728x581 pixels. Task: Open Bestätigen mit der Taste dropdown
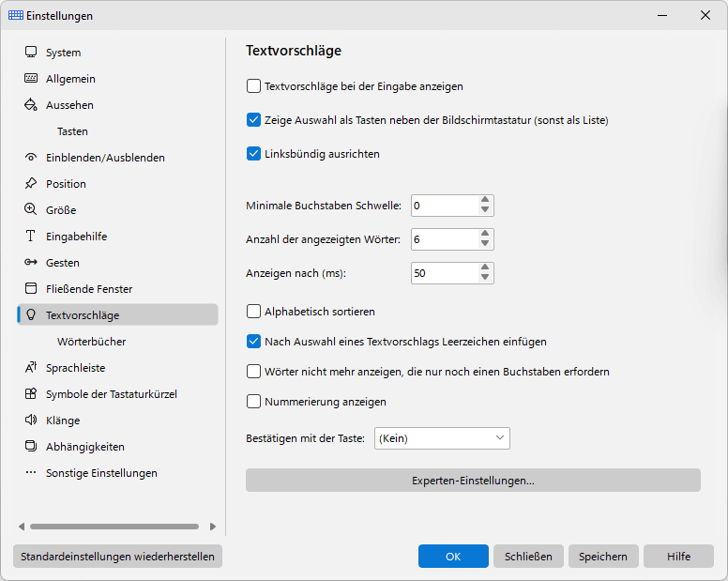click(442, 438)
